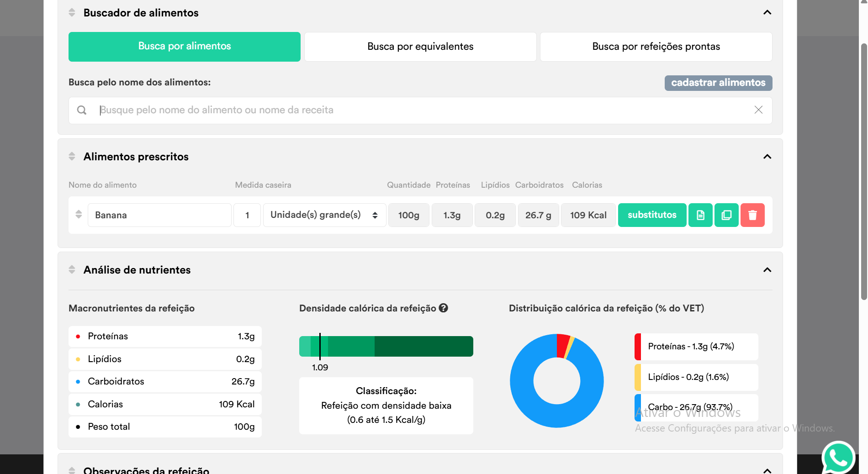
Task: Click the Peso total 100g row
Action: point(165,427)
